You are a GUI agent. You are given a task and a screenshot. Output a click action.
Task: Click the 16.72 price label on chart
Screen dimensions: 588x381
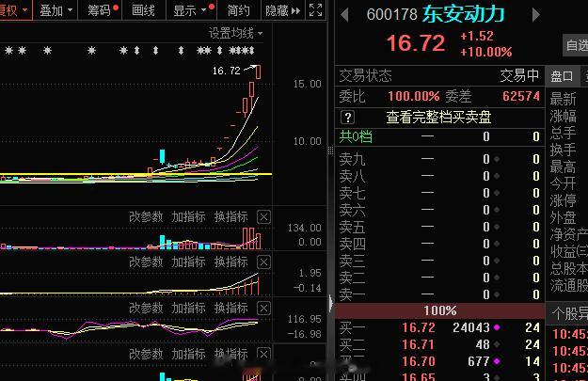coord(226,71)
